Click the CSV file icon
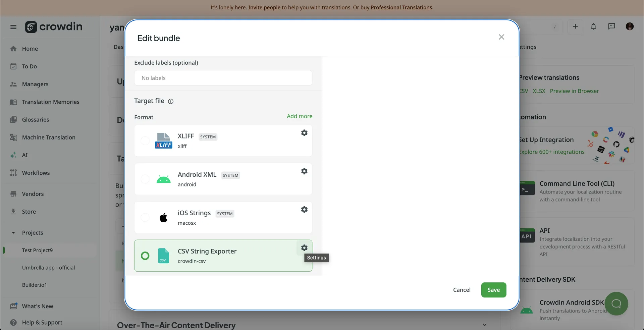644x330 pixels. [163, 256]
